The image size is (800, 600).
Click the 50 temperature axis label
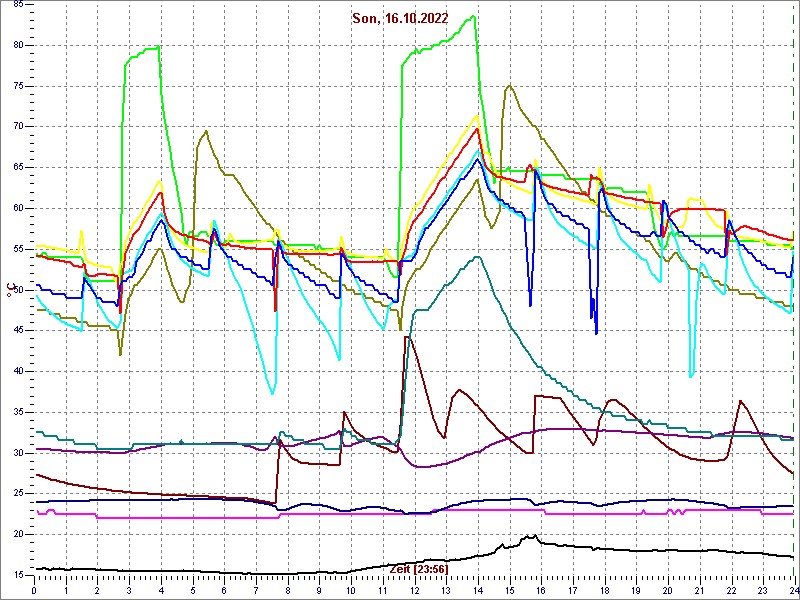17,290
